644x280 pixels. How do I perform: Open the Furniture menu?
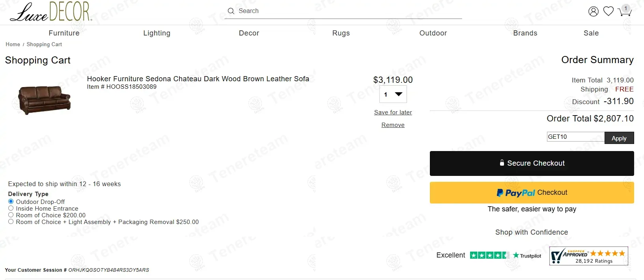coord(64,33)
